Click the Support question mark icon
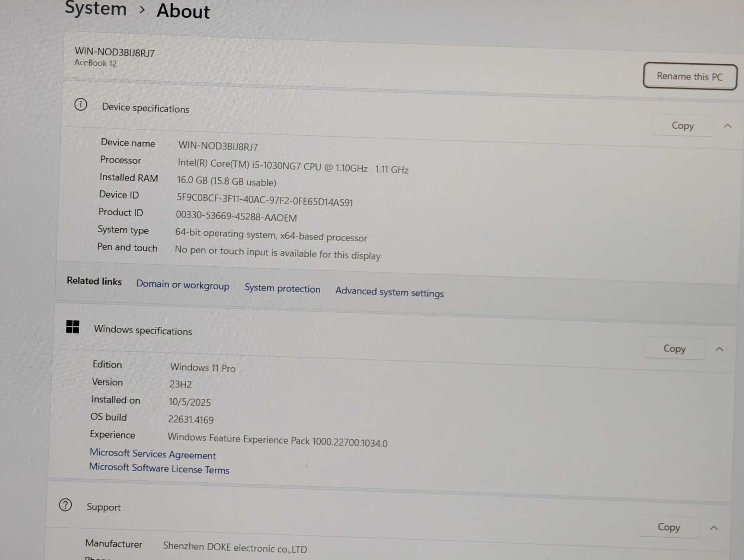 tap(65, 505)
